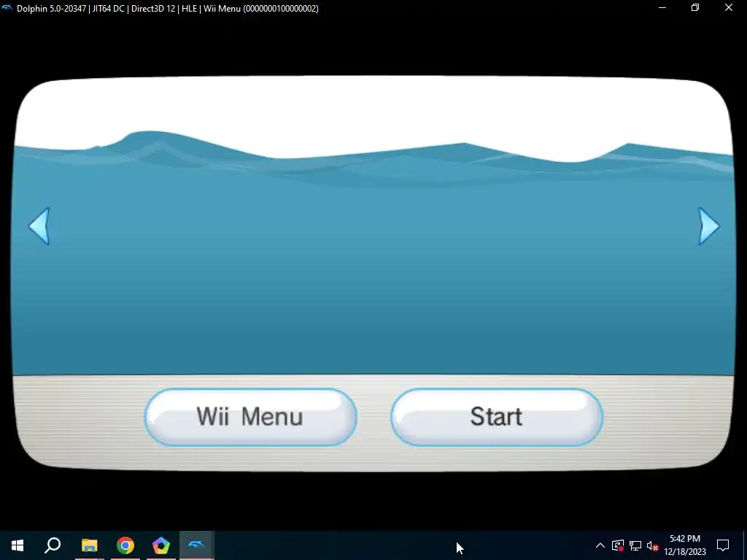Screen dimensions: 747x560
Task: Open the volume control in the system tray
Action: click(652, 545)
